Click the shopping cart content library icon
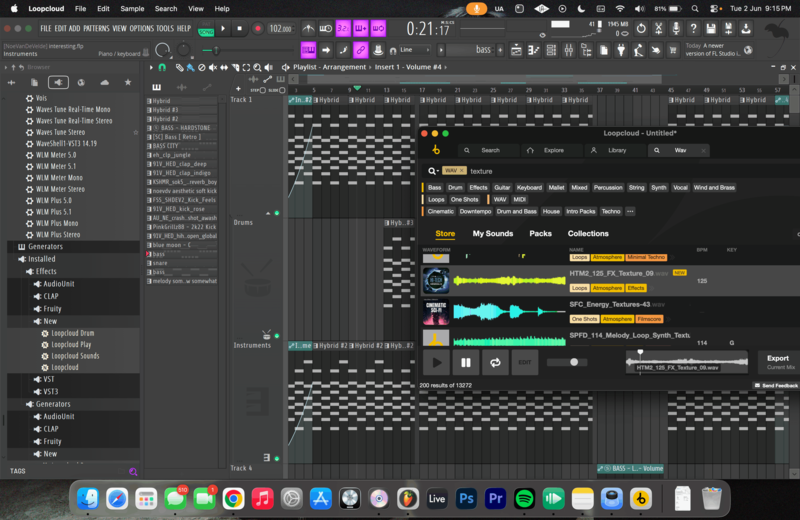This screenshot has width=800, height=520. click(673, 50)
